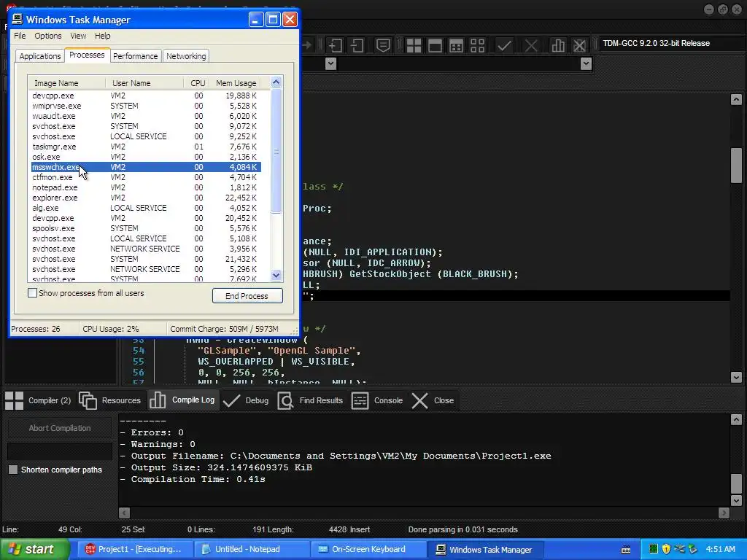The width and height of the screenshot is (747, 560).
Task: Switch to Untitled - Notepad taskbar button
Action: point(252,550)
